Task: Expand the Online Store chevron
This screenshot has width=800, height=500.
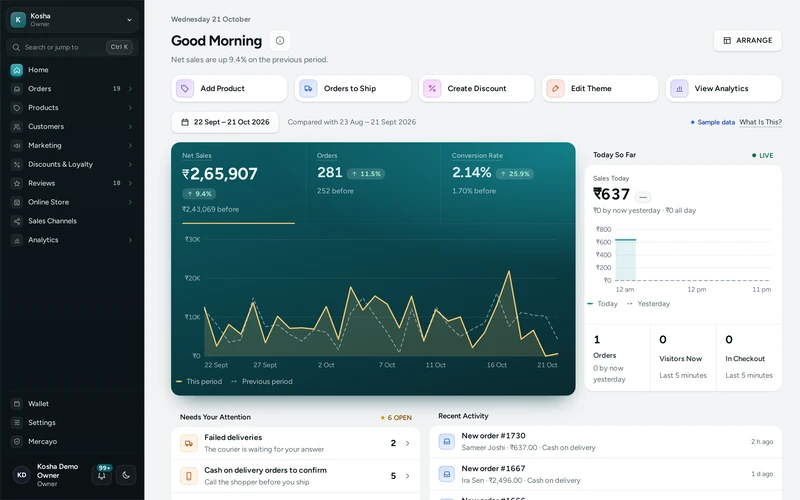Action: click(x=130, y=202)
